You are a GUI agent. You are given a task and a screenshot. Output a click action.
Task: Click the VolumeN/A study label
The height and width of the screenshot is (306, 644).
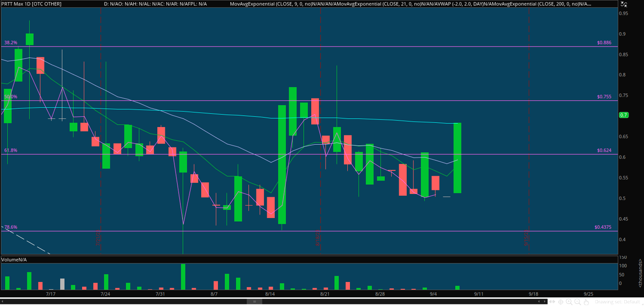(15, 259)
